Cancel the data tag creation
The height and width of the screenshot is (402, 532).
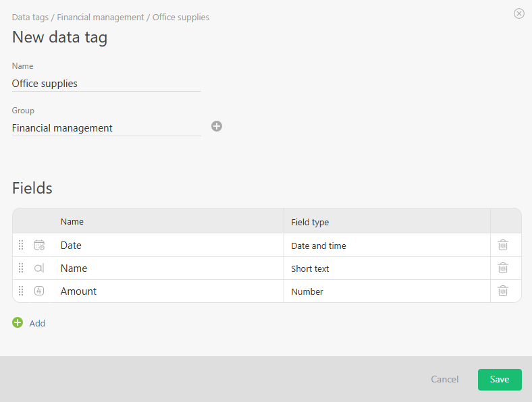point(444,380)
